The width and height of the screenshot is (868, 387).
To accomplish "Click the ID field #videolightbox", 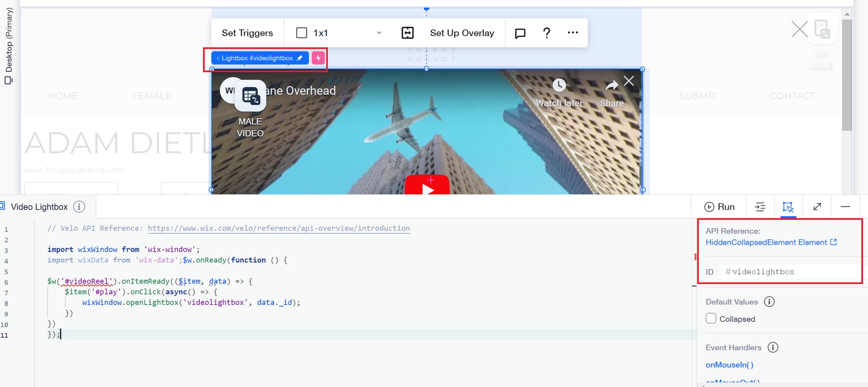I will click(x=791, y=272).
